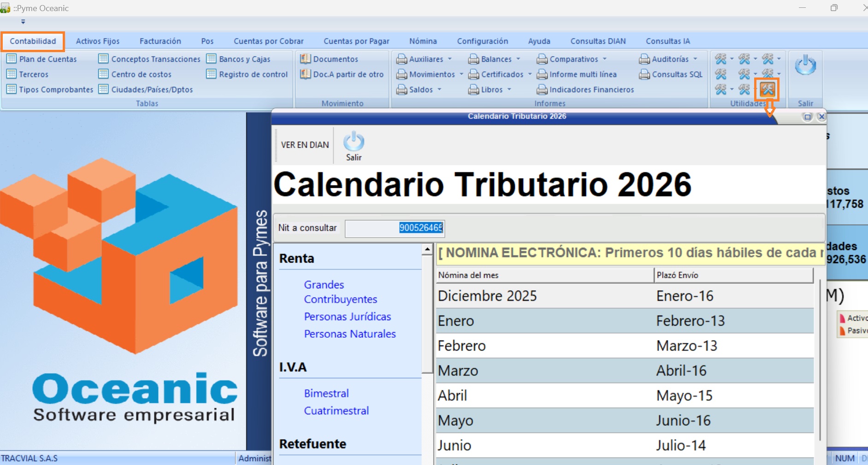Viewport: 868px width, 465px height.
Task: Select the Personas Jurídicas link
Action: pos(347,316)
